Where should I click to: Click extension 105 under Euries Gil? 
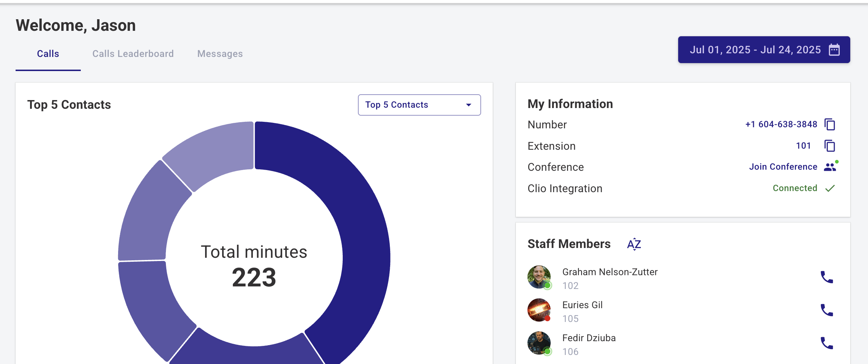point(570,319)
